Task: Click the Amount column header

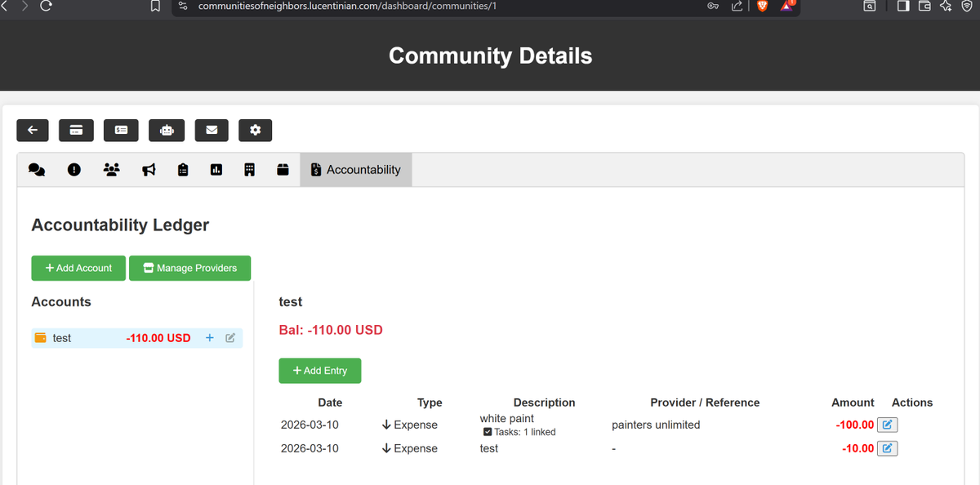Action: [853, 403]
